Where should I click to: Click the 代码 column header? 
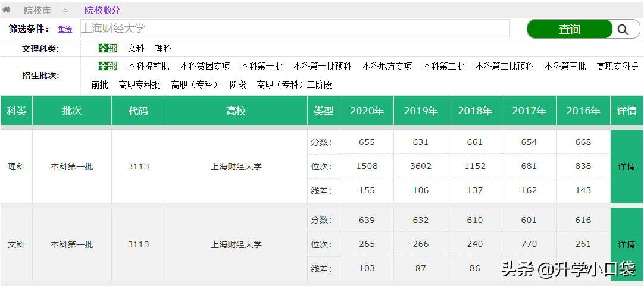(x=138, y=111)
